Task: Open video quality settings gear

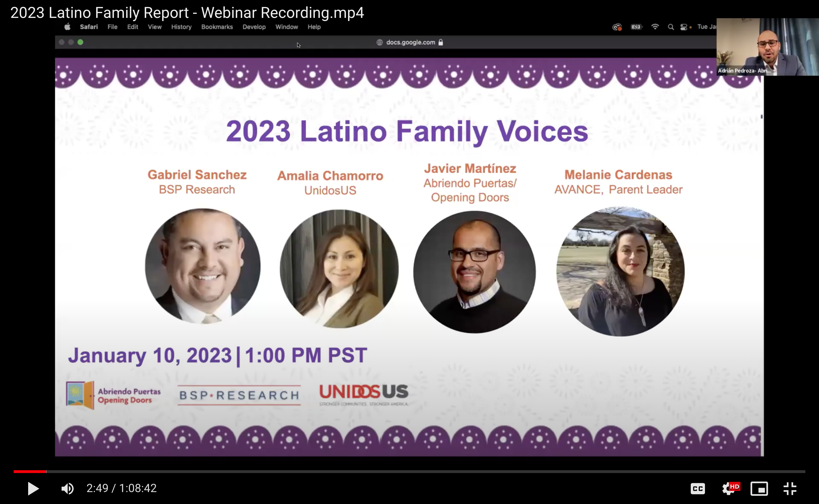Action: [731, 488]
